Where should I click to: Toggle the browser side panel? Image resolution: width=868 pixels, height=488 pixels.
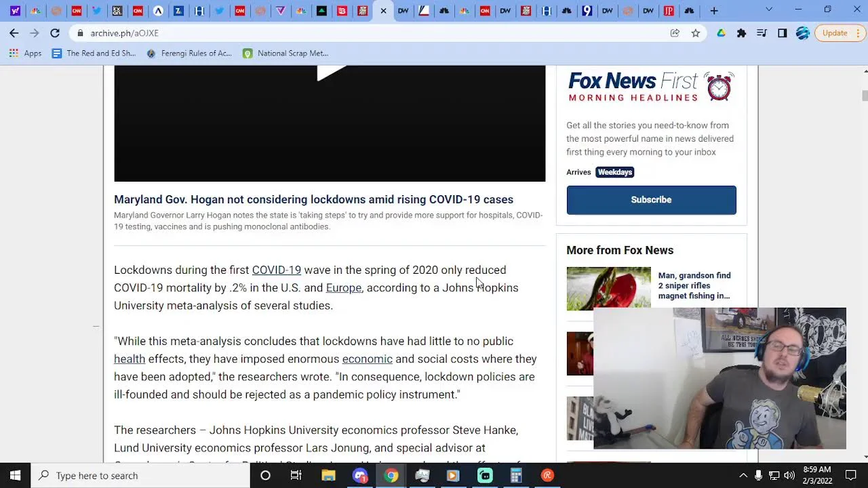782,33
